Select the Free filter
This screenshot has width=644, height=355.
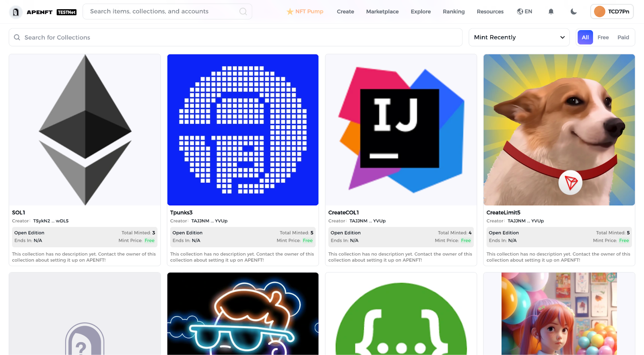(603, 37)
